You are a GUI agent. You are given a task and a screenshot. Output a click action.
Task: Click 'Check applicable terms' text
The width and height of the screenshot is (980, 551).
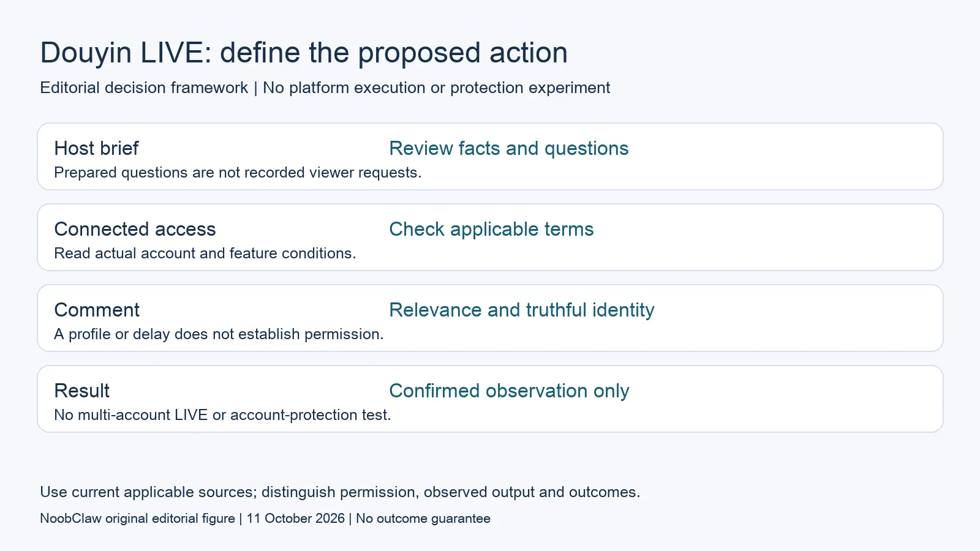click(491, 229)
